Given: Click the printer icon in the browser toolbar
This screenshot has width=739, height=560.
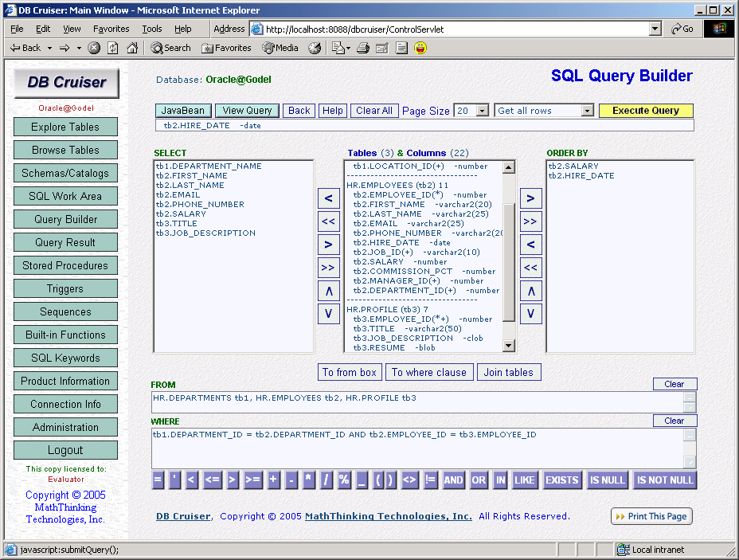Looking at the screenshot, I should pyautogui.click(x=363, y=48).
